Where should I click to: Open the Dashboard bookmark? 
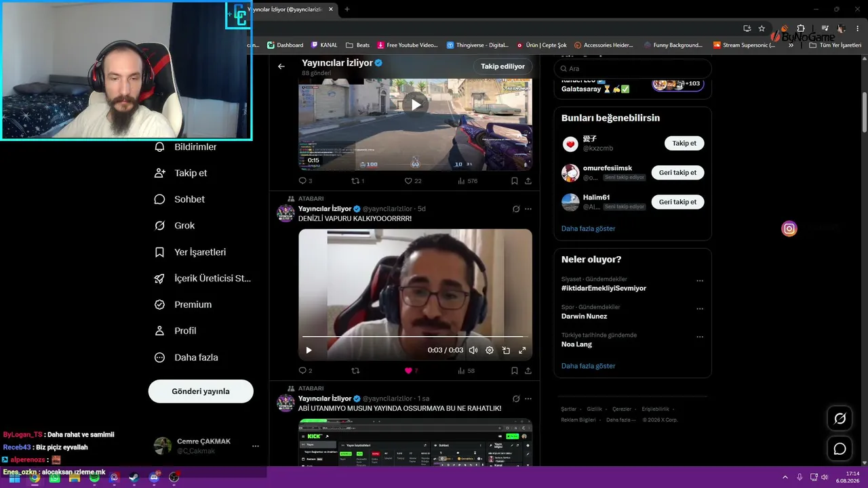pyautogui.click(x=285, y=45)
